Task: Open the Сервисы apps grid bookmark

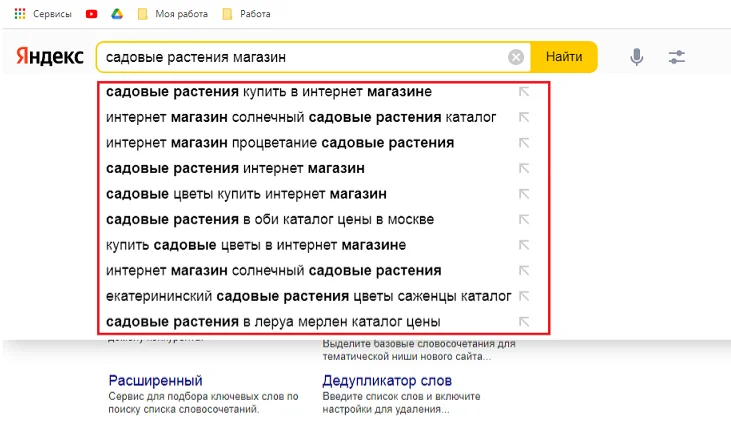Action: (43, 14)
